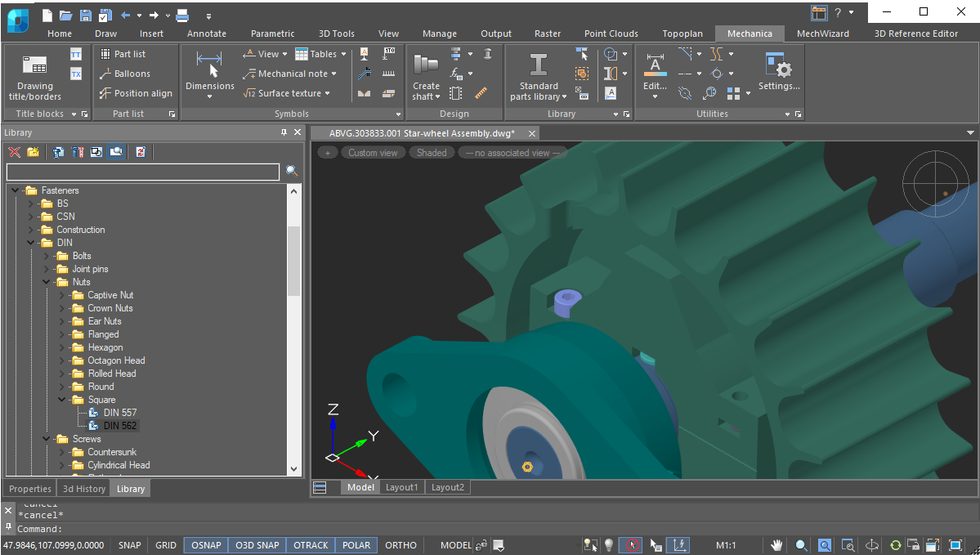Click the Library search input field

143,172
